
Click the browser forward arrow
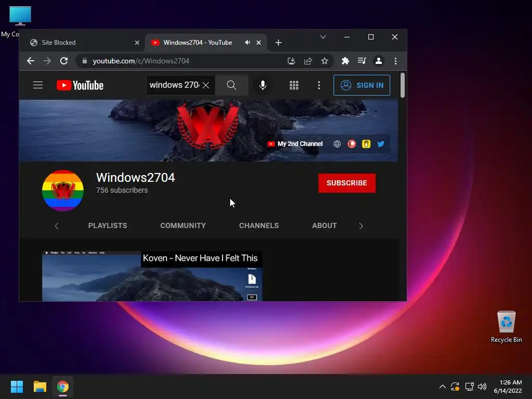pyautogui.click(x=47, y=61)
